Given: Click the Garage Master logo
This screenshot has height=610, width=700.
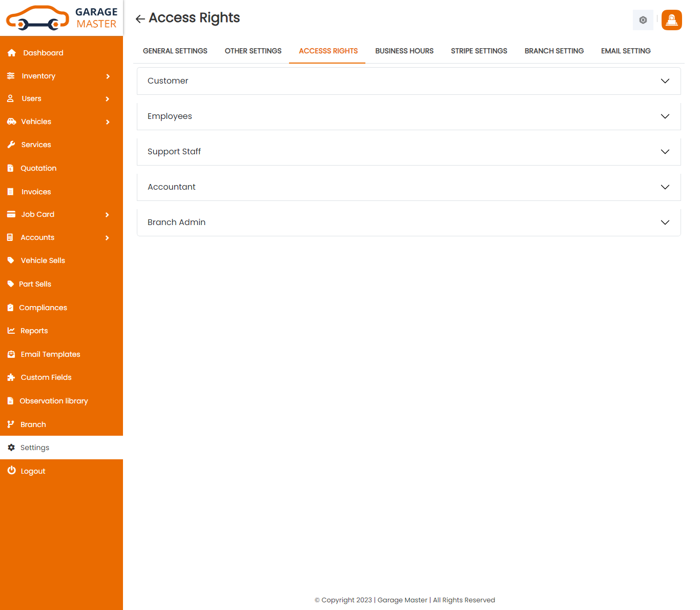Looking at the screenshot, I should [x=61, y=18].
